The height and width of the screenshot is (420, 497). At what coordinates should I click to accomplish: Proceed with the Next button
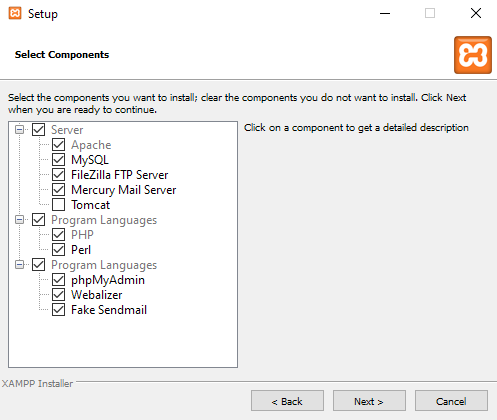369,401
